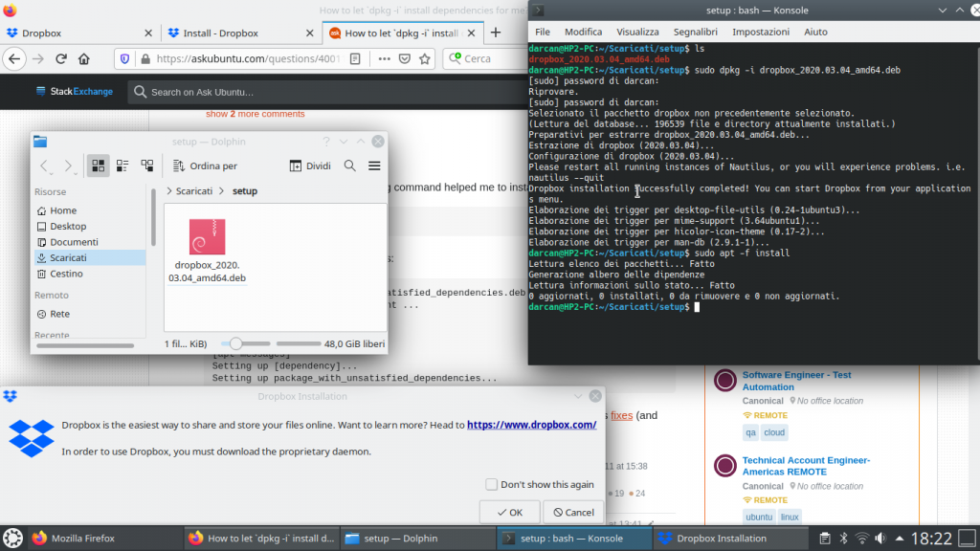The image size is (980, 551).
Task: Save page to Pocket icon
Action: pyautogui.click(x=405, y=58)
